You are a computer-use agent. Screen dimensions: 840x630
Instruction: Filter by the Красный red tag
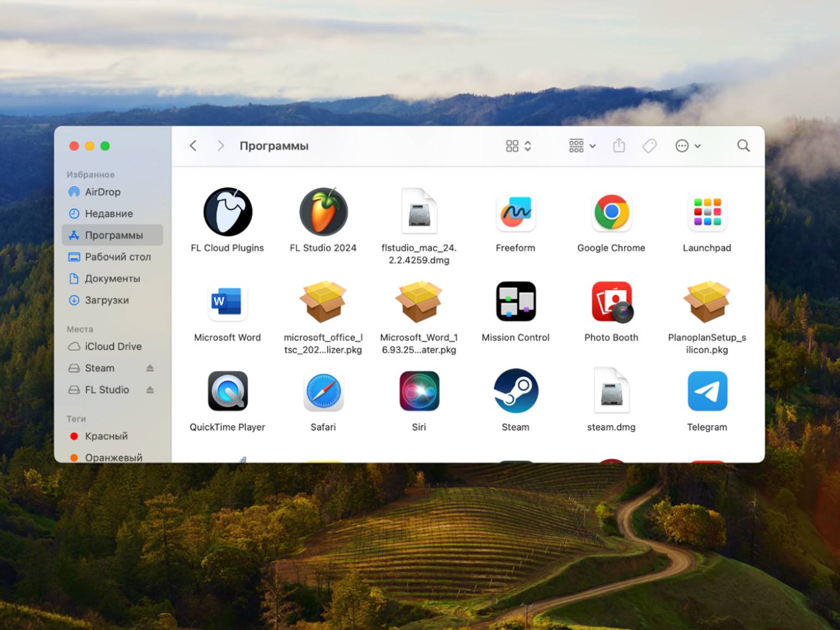112,436
